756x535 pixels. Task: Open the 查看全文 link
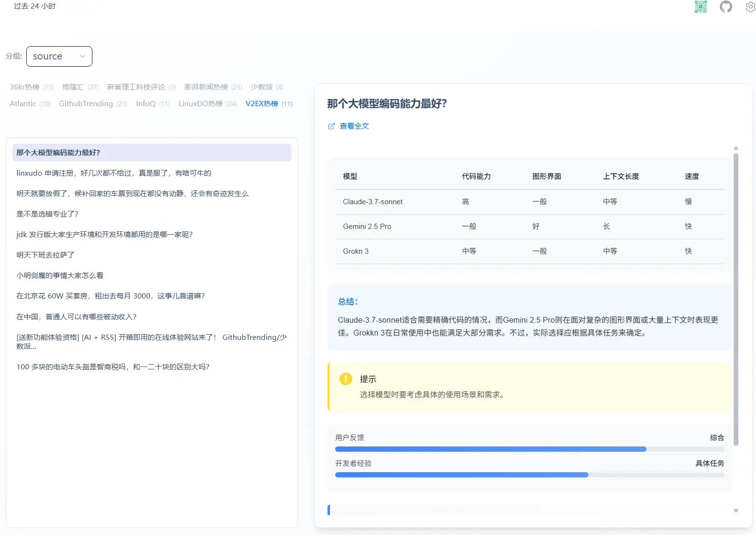354,126
